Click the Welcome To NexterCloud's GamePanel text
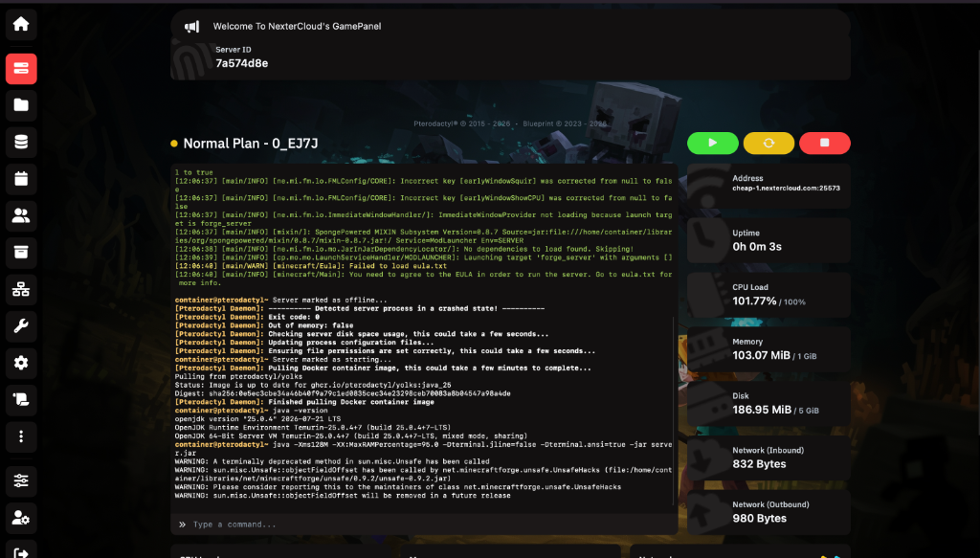The height and width of the screenshot is (558, 980). pos(297,26)
